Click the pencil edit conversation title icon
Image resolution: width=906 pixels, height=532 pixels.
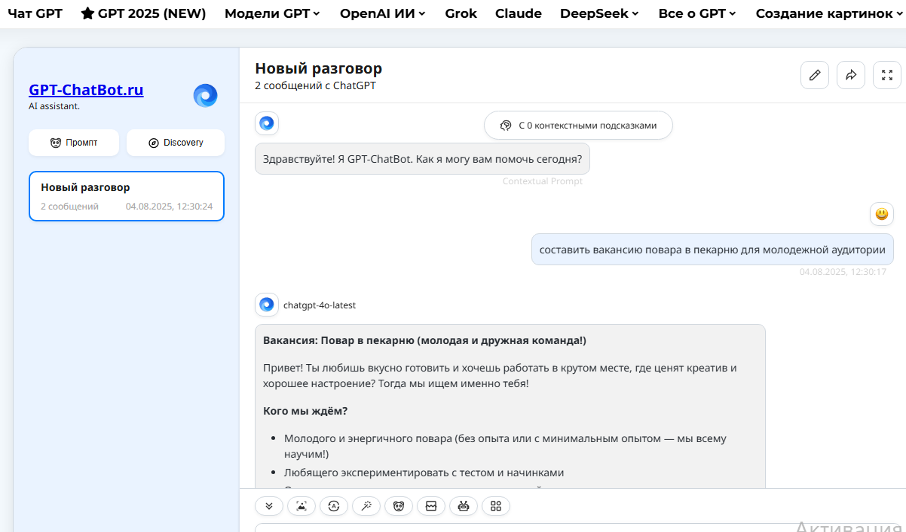(814, 75)
